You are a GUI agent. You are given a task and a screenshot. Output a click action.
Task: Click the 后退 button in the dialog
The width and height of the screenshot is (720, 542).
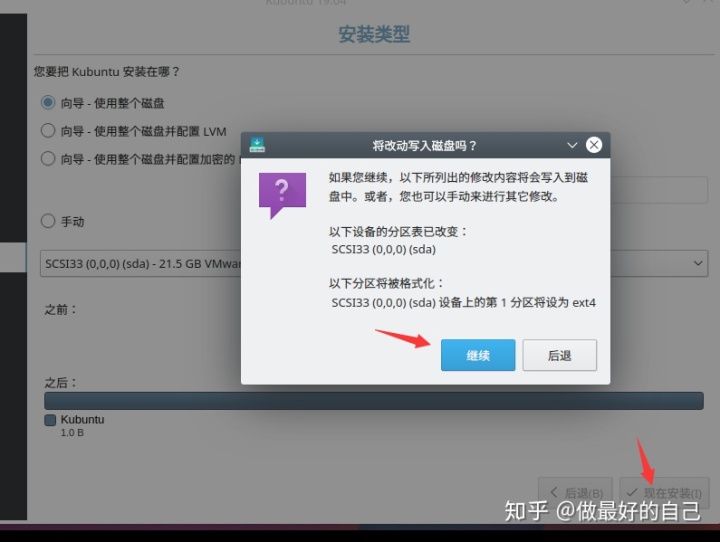click(559, 355)
